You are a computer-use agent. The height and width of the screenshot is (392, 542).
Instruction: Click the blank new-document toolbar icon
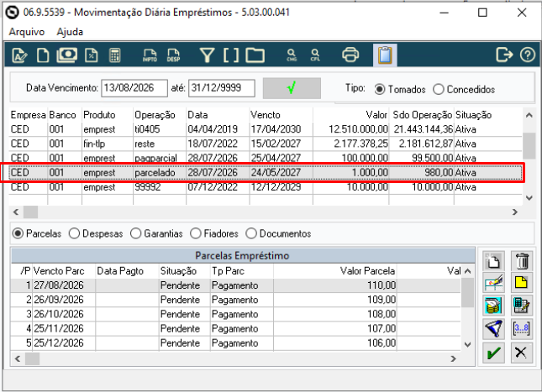pyautogui.click(x=43, y=55)
